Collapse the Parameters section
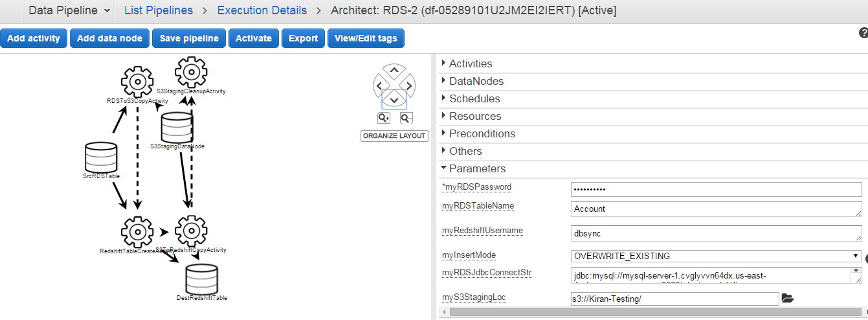 [476, 168]
